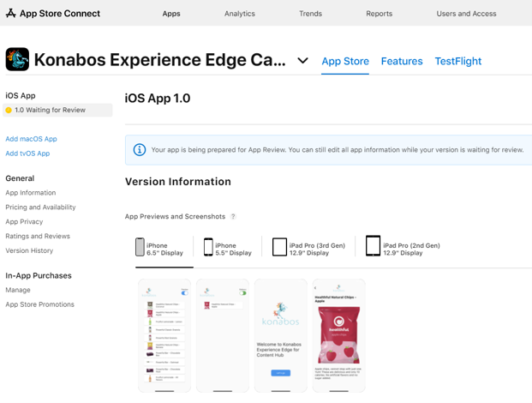The image size is (532, 403).
Task: Click the Konabos app icon
Action: (17, 59)
